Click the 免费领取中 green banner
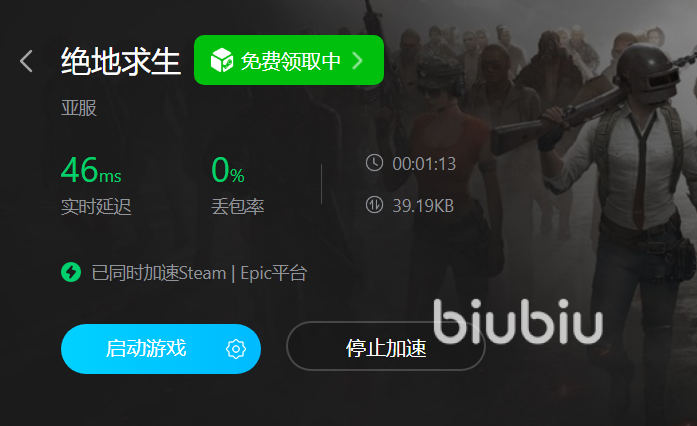697x426 pixels. coord(289,60)
